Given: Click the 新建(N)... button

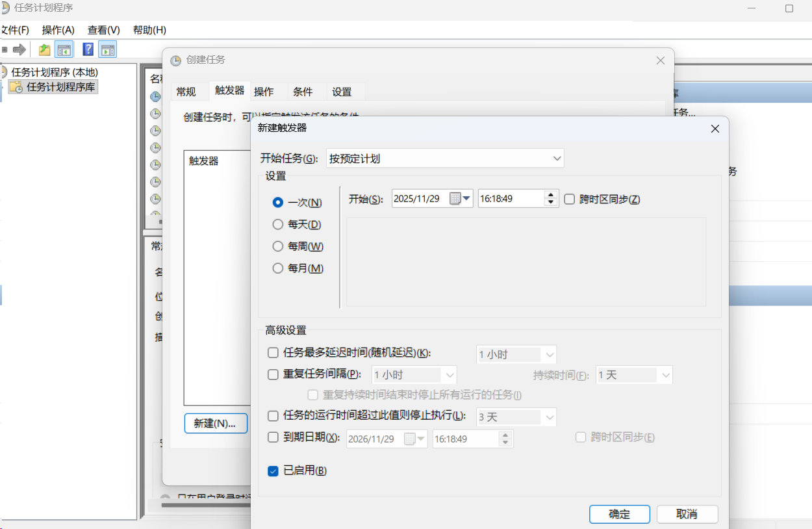Looking at the screenshot, I should (216, 423).
